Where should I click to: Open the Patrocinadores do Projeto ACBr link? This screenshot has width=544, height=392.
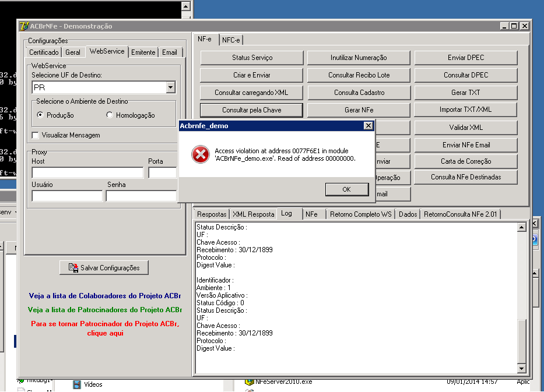(105, 309)
